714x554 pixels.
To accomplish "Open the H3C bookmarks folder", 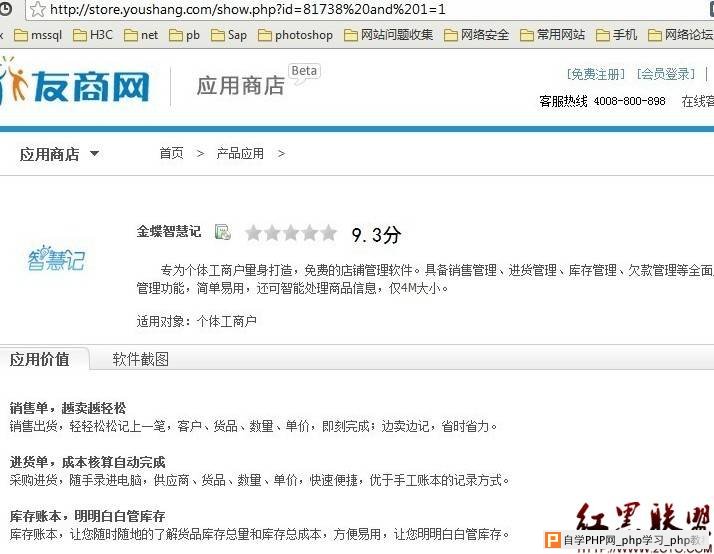I will 93,35.
